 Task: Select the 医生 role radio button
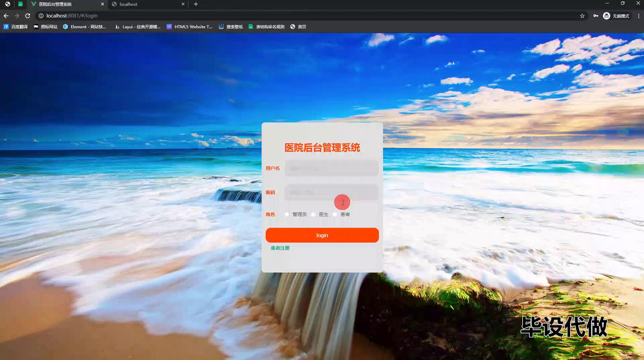313,214
